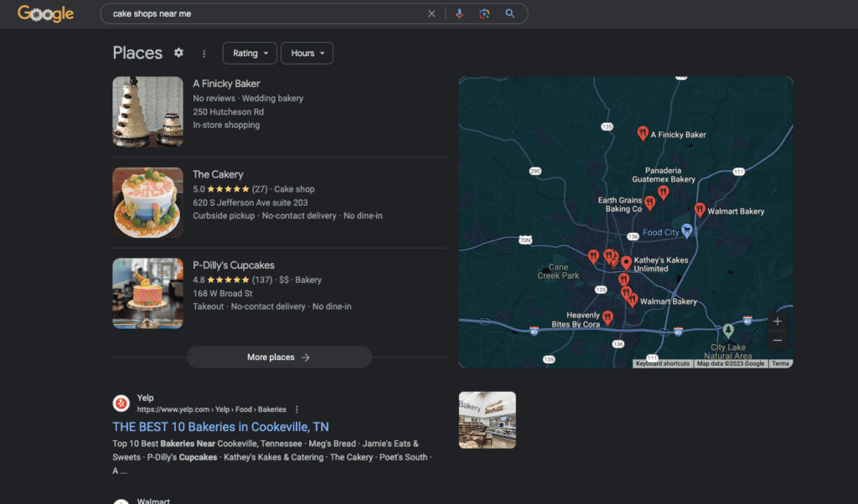Click P-Dilly's Cupcakes photo thumbnail
This screenshot has height=504, width=858.
tap(147, 293)
